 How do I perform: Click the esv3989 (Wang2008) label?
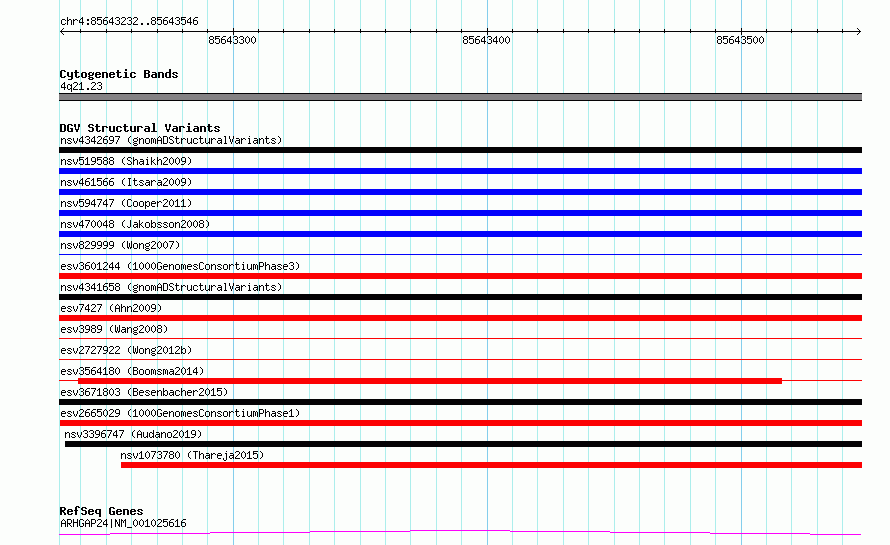(114, 329)
